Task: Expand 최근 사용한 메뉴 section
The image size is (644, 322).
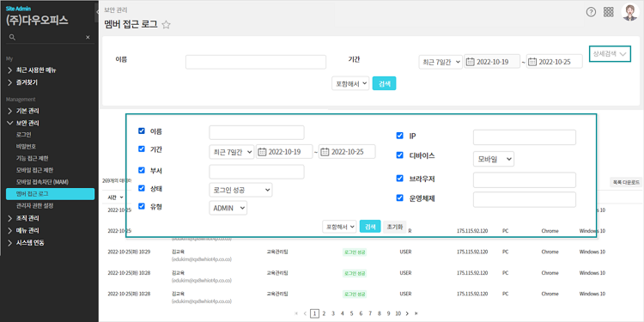Action: [32, 70]
